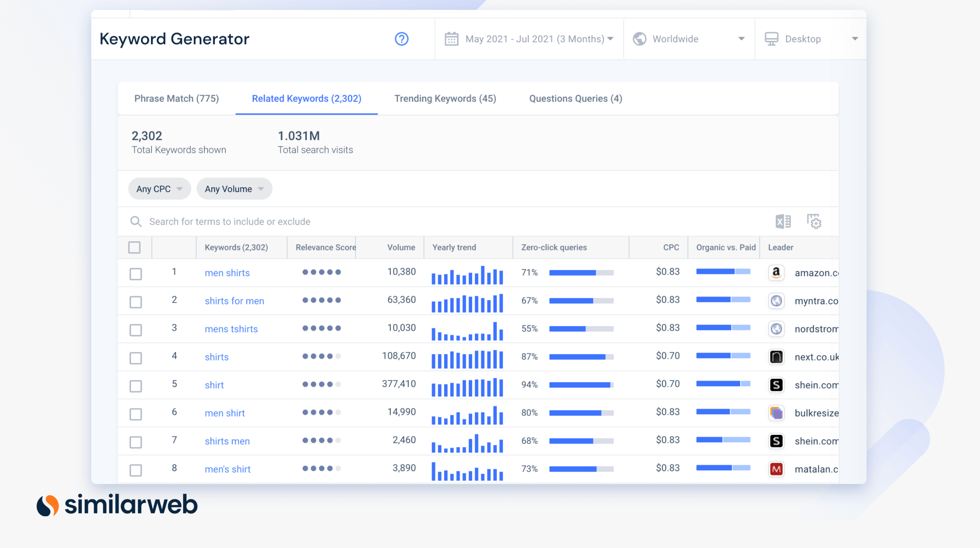The width and height of the screenshot is (980, 548).
Task: Click the next.co.uk leader favicon
Action: 776,356
